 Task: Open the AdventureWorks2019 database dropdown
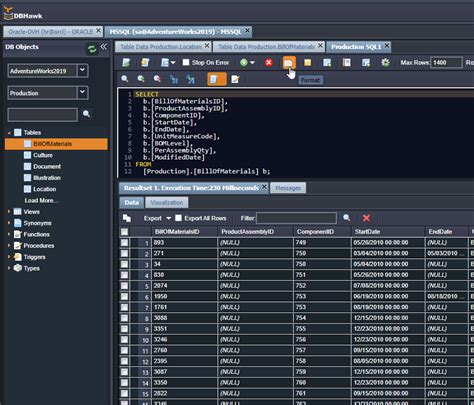pyautogui.click(x=82, y=71)
